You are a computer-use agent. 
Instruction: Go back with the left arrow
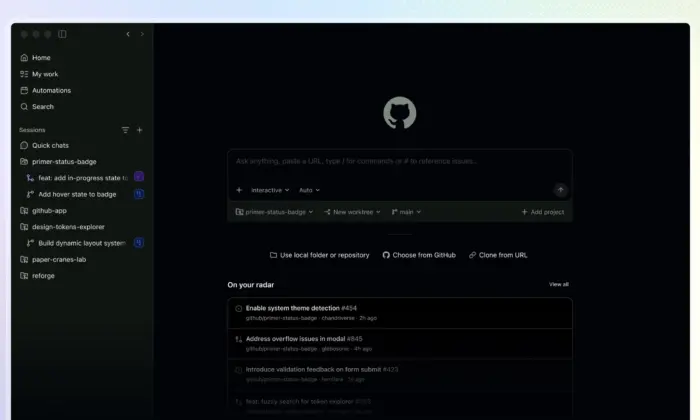tap(128, 34)
